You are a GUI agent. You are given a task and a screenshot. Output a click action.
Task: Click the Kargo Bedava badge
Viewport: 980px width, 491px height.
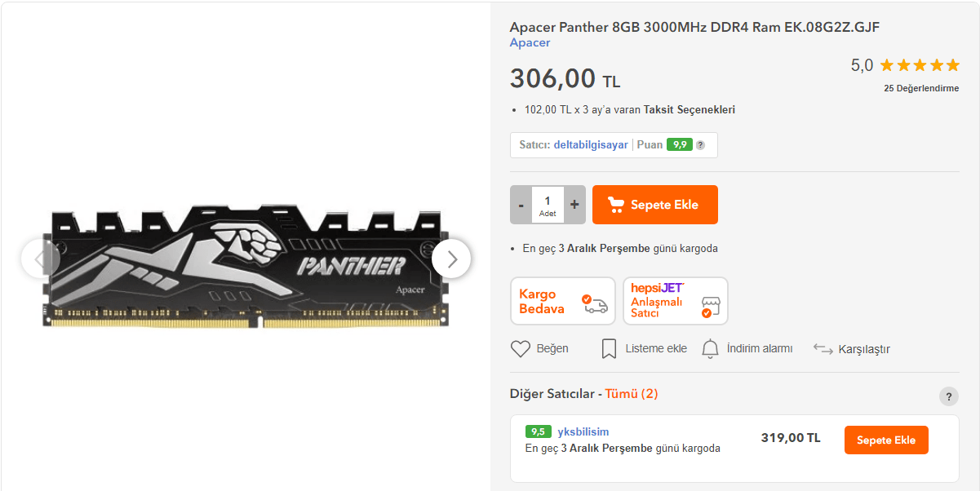563,301
